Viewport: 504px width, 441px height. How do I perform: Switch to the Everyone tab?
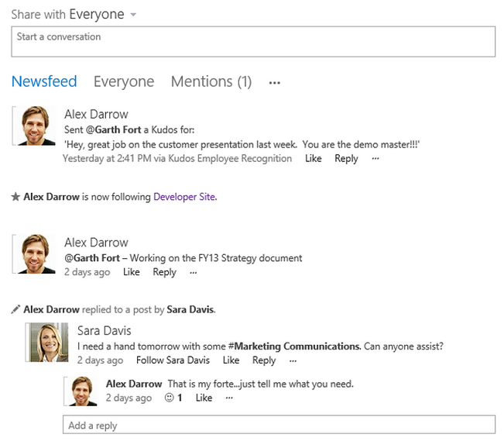(x=124, y=81)
